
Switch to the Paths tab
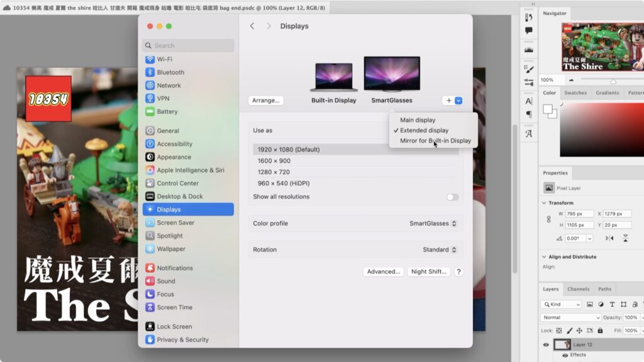tap(604, 289)
